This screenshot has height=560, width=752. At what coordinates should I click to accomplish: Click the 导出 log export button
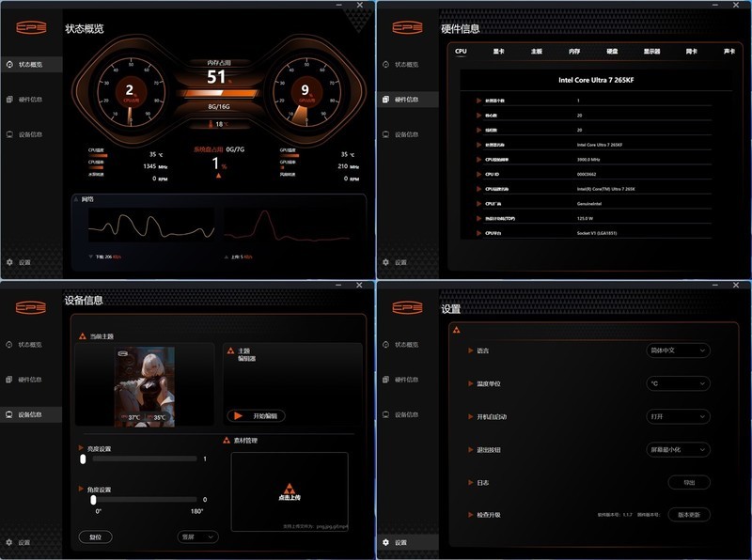click(x=689, y=482)
